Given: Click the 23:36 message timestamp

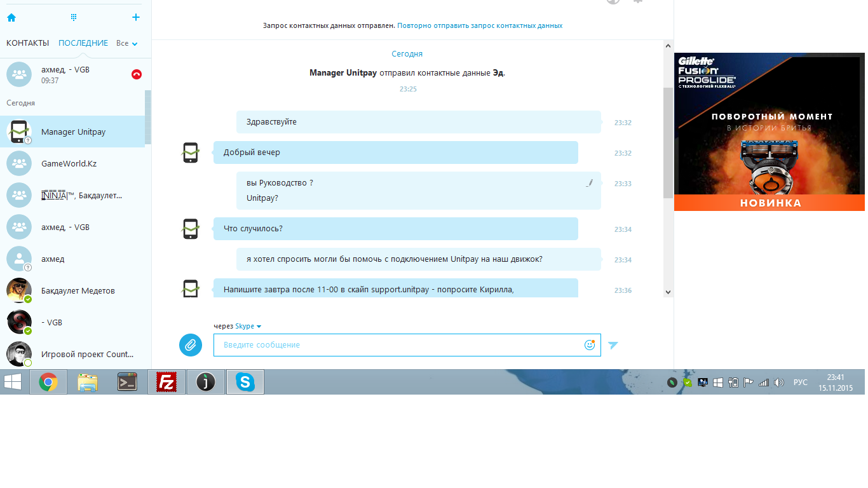Looking at the screenshot, I should point(623,290).
